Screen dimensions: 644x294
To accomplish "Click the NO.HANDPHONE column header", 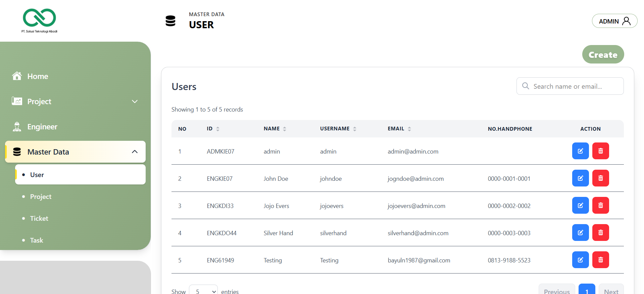I will pyautogui.click(x=510, y=129).
